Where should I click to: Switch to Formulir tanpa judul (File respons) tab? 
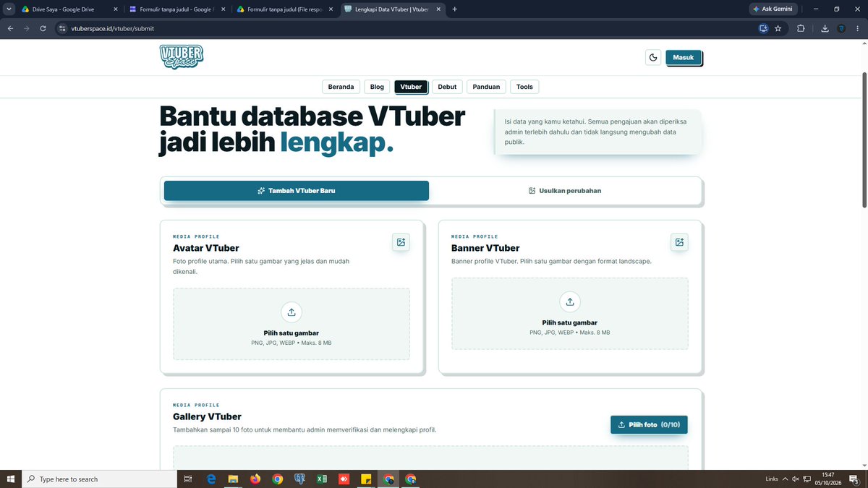click(286, 9)
